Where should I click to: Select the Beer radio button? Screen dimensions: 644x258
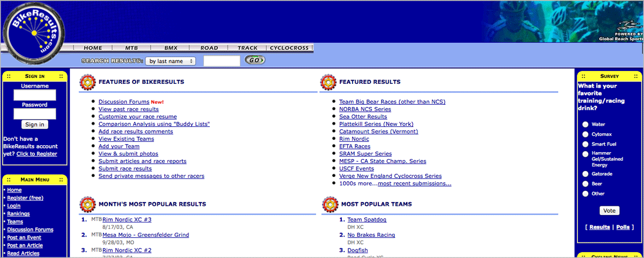click(x=585, y=184)
